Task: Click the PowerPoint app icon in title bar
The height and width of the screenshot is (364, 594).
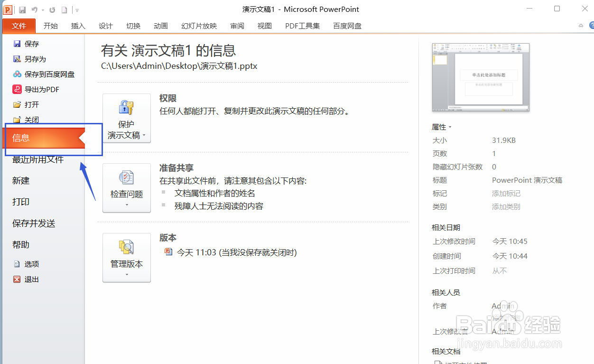Action: point(8,9)
